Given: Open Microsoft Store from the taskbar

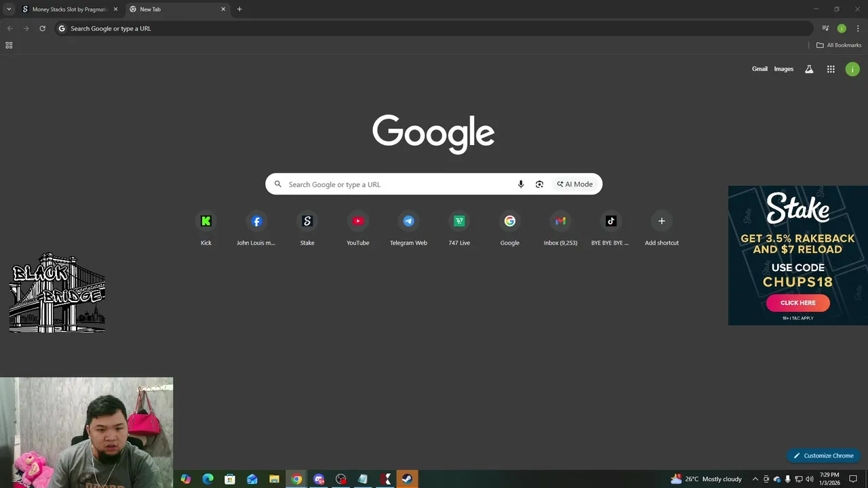Looking at the screenshot, I should point(230,479).
